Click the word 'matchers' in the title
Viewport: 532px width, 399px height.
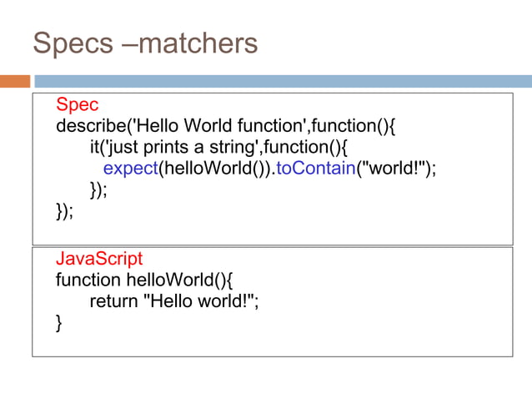198,43
